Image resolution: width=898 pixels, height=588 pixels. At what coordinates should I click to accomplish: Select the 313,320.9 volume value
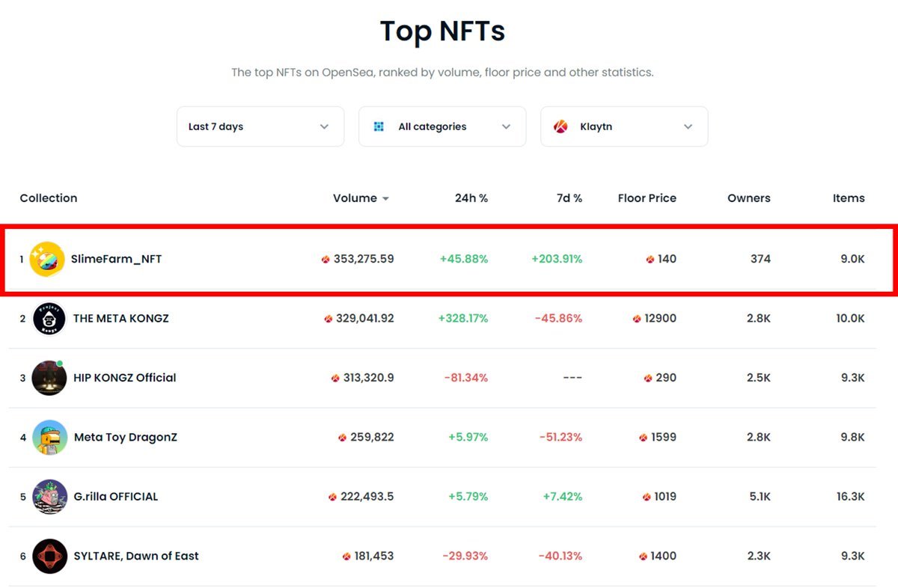pos(369,378)
